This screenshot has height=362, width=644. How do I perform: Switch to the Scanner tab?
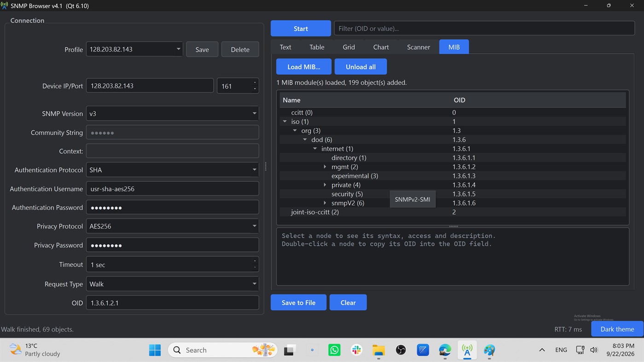pos(418,47)
